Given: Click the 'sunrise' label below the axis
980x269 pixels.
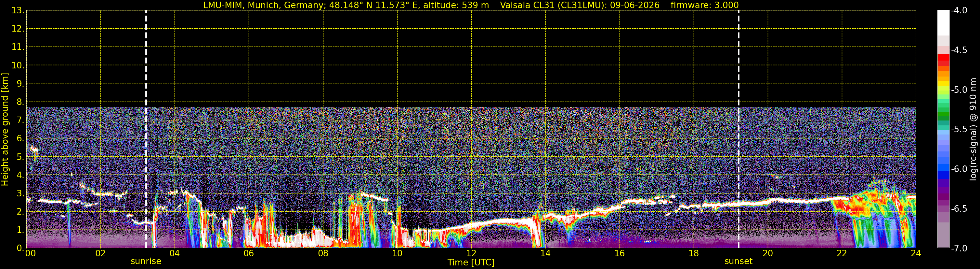Looking at the screenshot, I should pyautogui.click(x=146, y=262).
